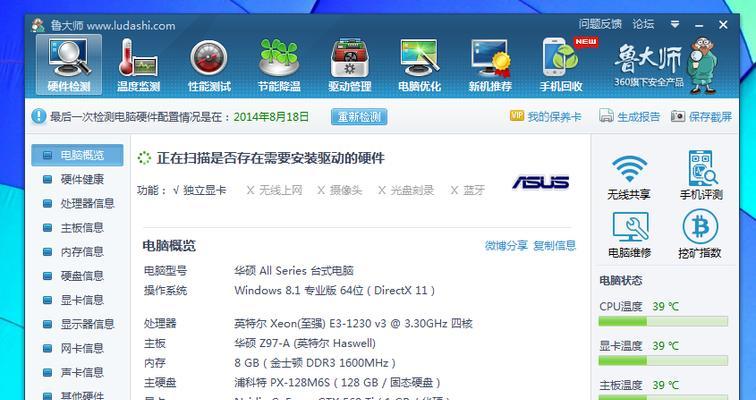Click the detection date 2014年8月18日
756x400 pixels.
coord(271,117)
